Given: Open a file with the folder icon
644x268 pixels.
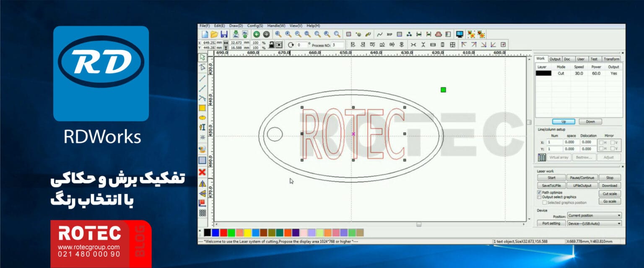Looking at the screenshot, I should coord(214,34).
